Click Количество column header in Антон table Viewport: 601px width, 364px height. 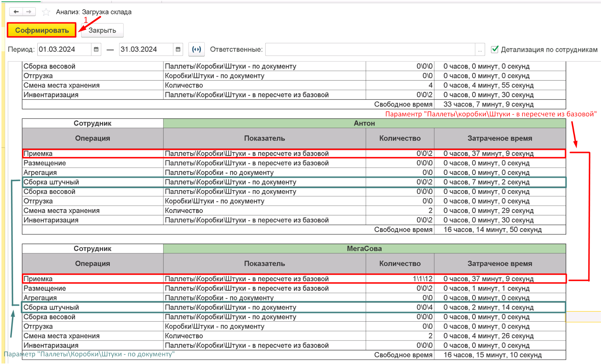(400, 138)
